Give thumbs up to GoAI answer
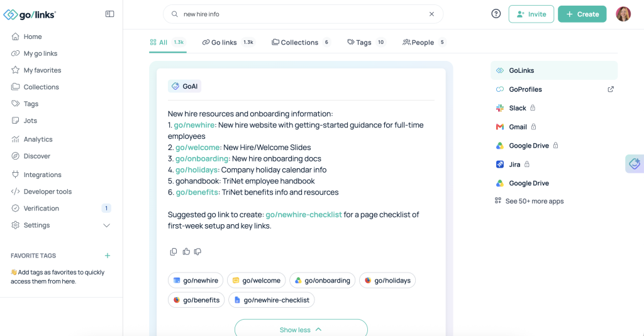This screenshot has width=644, height=336. pyautogui.click(x=186, y=251)
